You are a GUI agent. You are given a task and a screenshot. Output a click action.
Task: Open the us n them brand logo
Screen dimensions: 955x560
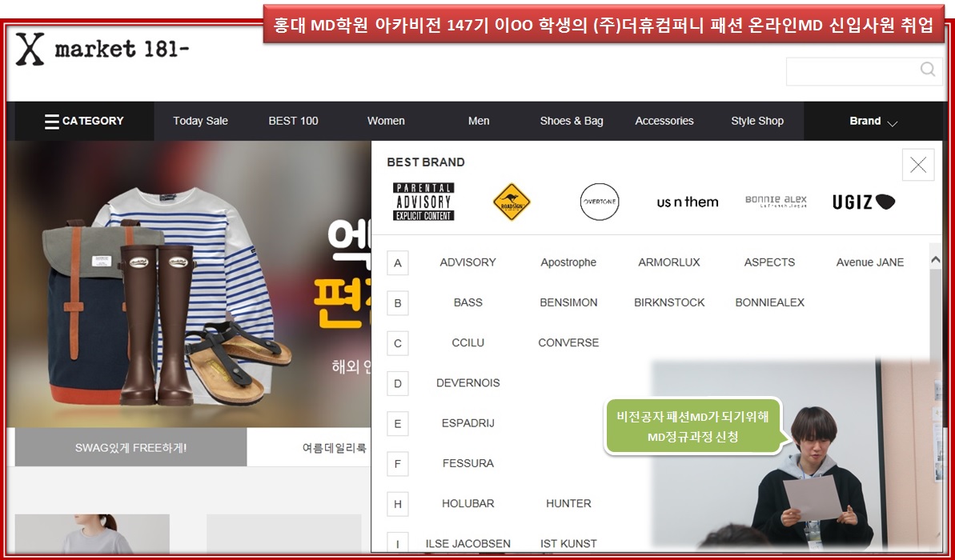pyautogui.click(x=688, y=202)
